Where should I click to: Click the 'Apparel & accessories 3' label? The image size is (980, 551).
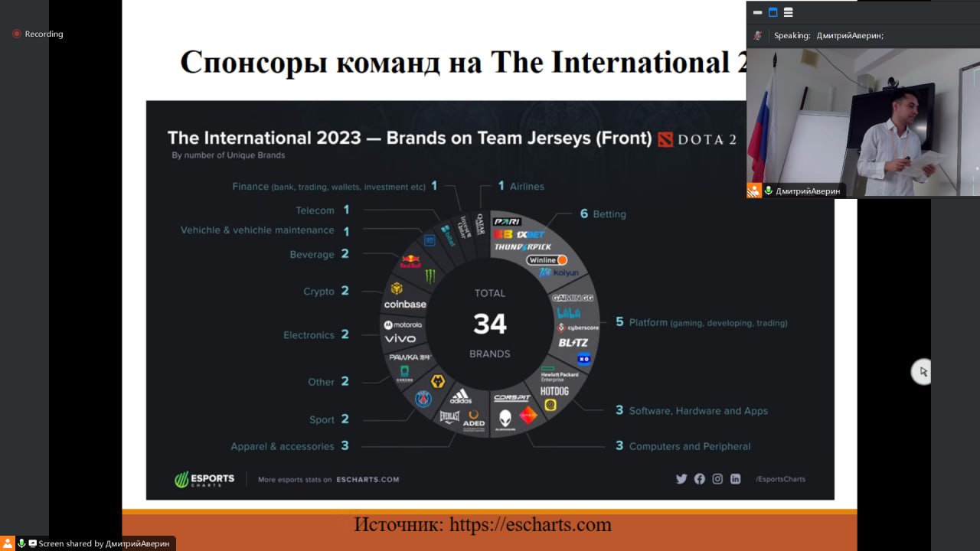click(290, 446)
